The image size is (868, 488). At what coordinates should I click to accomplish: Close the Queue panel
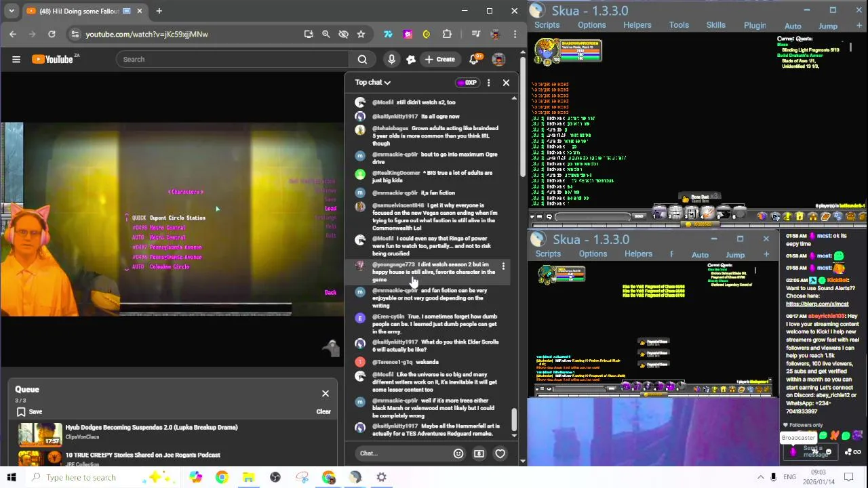[325, 393]
